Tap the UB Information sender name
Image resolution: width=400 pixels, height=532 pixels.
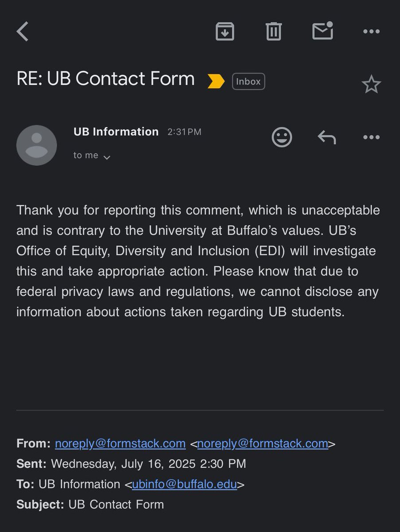[x=116, y=132]
